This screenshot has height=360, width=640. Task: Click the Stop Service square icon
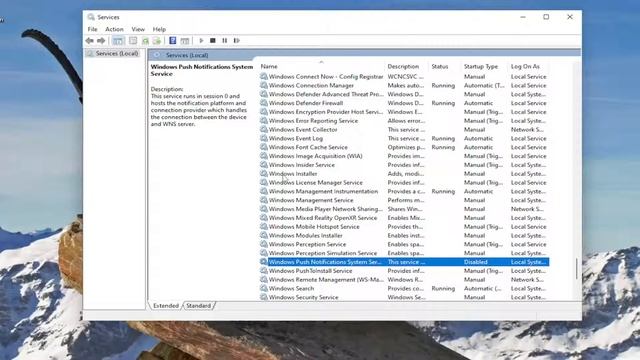tap(213, 40)
